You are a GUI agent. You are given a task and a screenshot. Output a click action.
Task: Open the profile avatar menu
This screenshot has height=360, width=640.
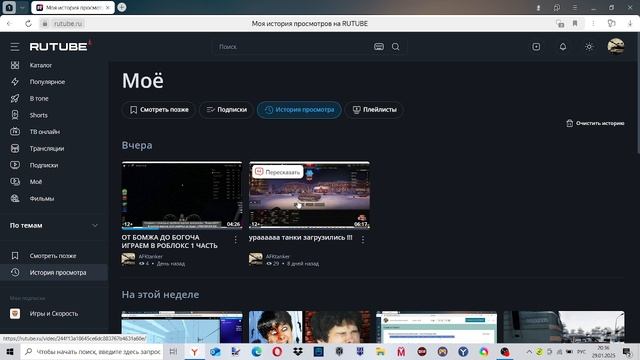click(x=616, y=47)
